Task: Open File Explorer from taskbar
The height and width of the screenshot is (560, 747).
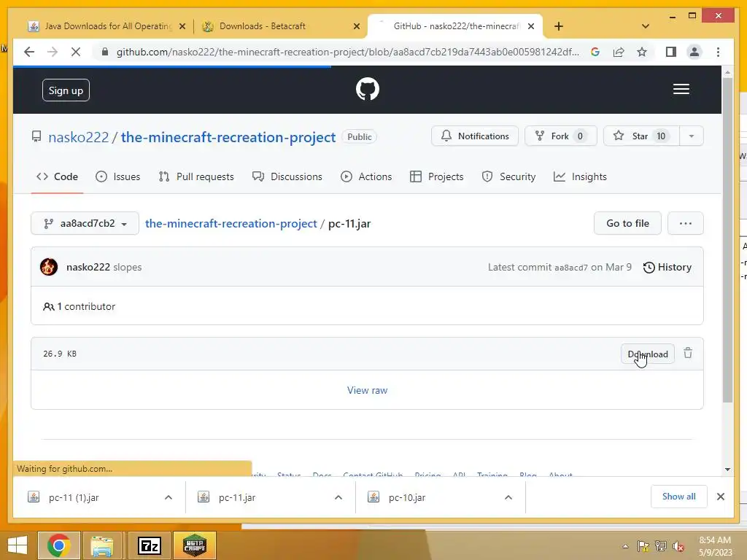Action: 101,545
